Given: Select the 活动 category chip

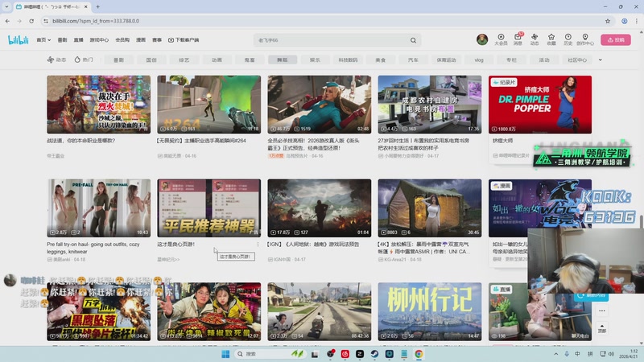Looking at the screenshot, I should (544, 60).
